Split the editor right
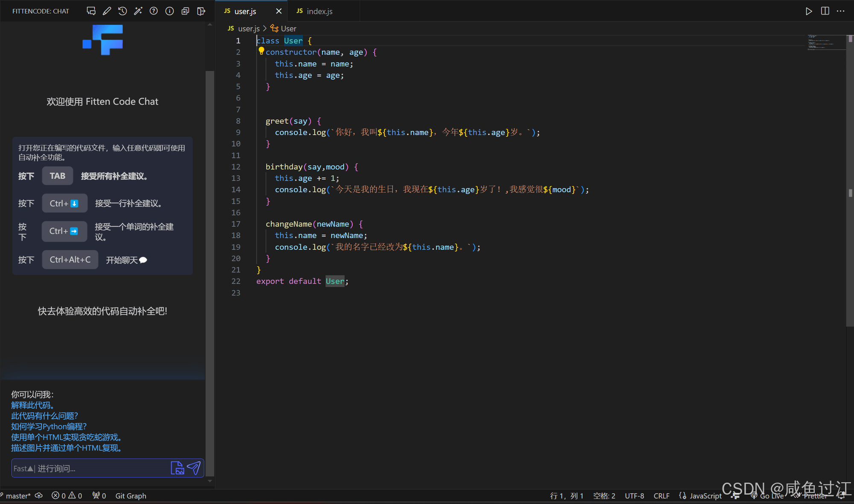Viewport: 854px width, 504px height. point(825,11)
